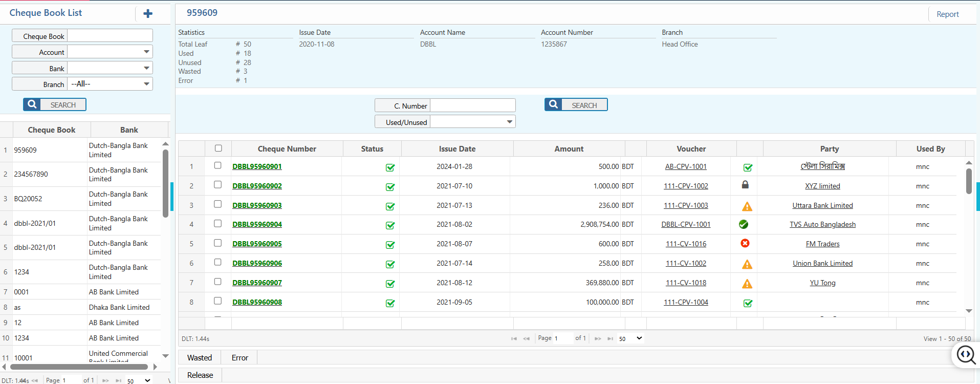Switch to the Wasted tab

[199, 358]
